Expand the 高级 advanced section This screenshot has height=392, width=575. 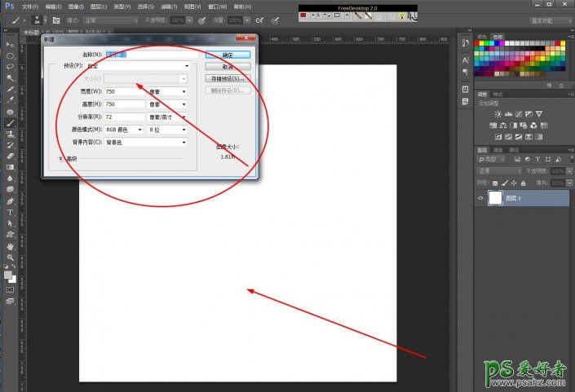60,159
